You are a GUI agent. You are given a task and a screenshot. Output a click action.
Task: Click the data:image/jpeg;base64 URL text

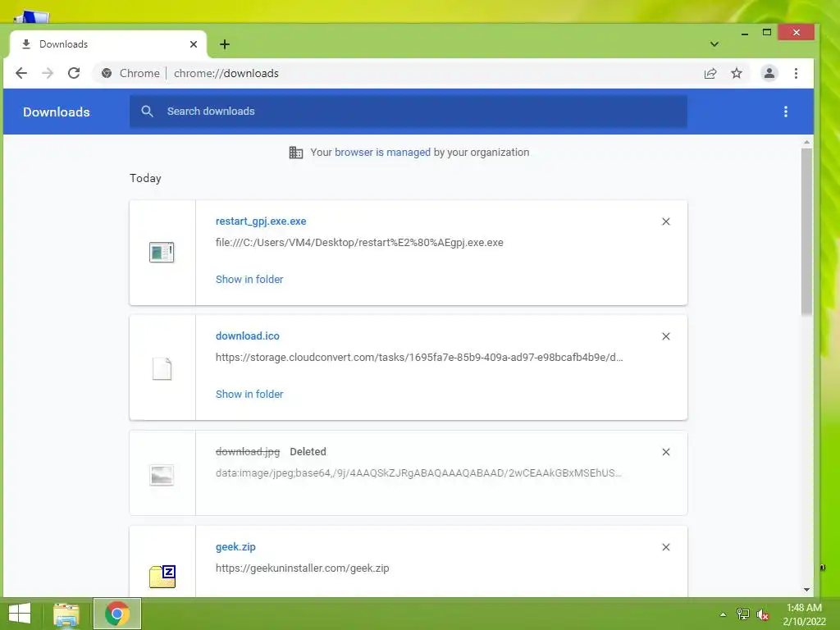click(418, 473)
